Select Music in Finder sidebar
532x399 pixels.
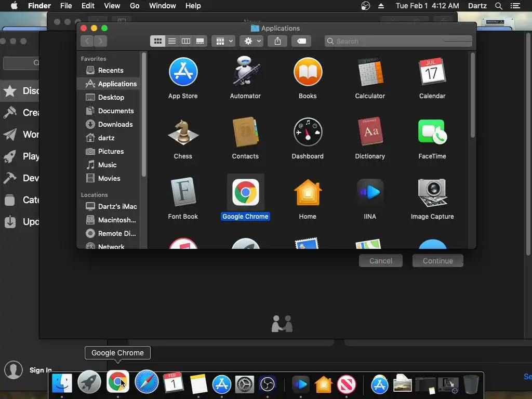[108, 165]
